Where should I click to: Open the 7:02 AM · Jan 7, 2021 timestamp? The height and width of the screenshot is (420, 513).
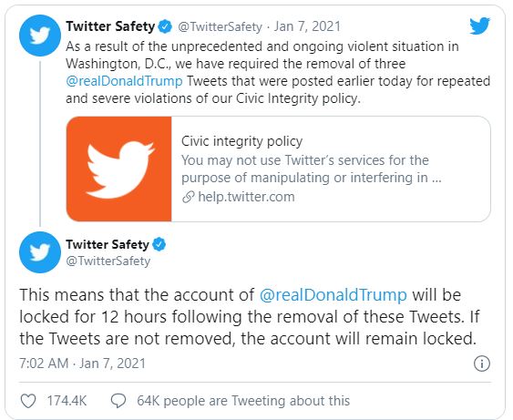(82, 364)
